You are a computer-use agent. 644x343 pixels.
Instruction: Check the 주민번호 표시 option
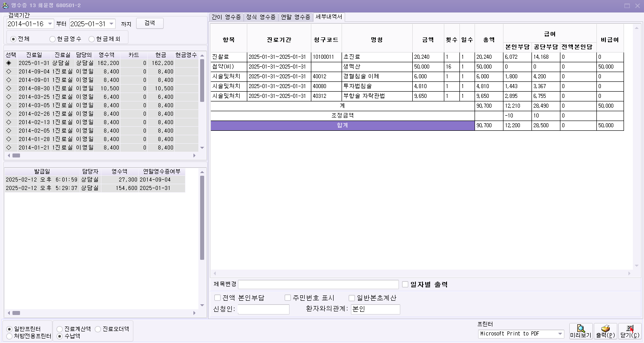click(x=288, y=298)
